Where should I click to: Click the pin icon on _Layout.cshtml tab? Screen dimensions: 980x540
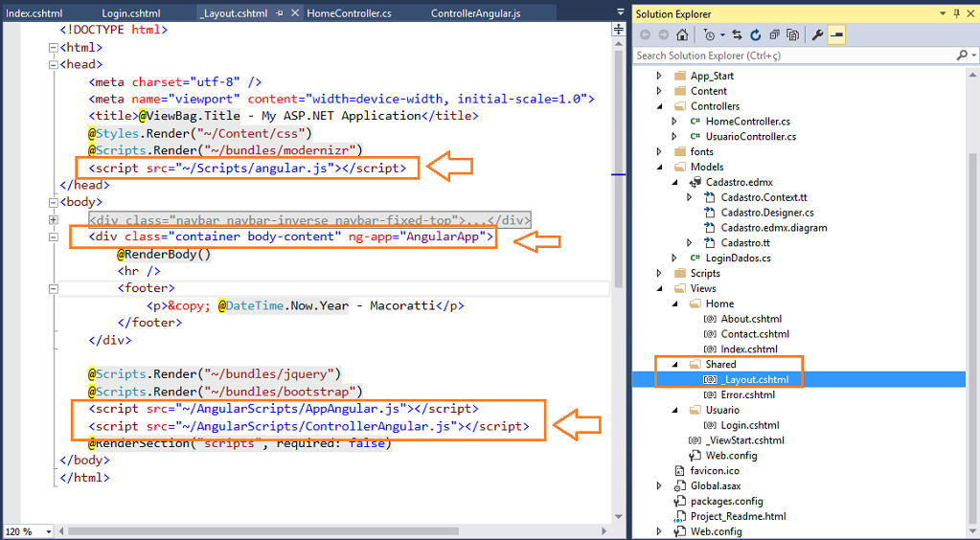click(x=280, y=13)
